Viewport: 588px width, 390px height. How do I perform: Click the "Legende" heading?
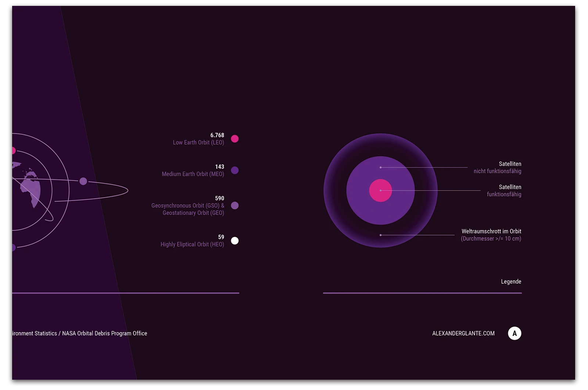[x=511, y=281]
